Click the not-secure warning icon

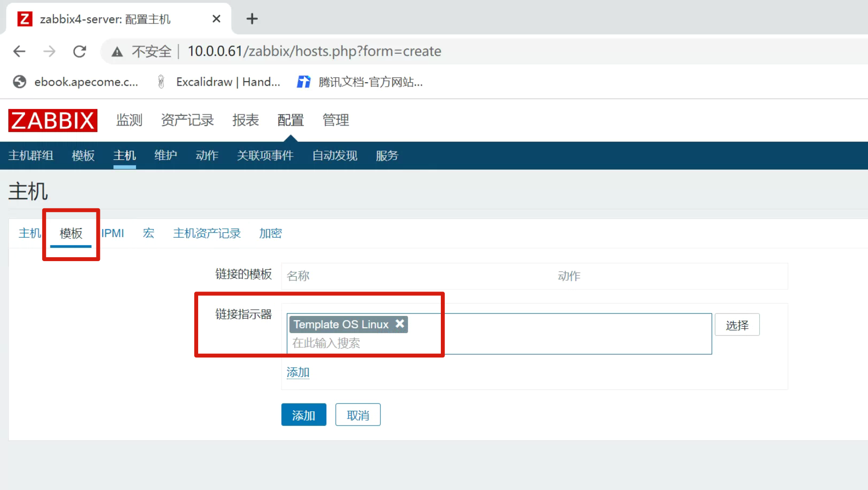click(117, 52)
